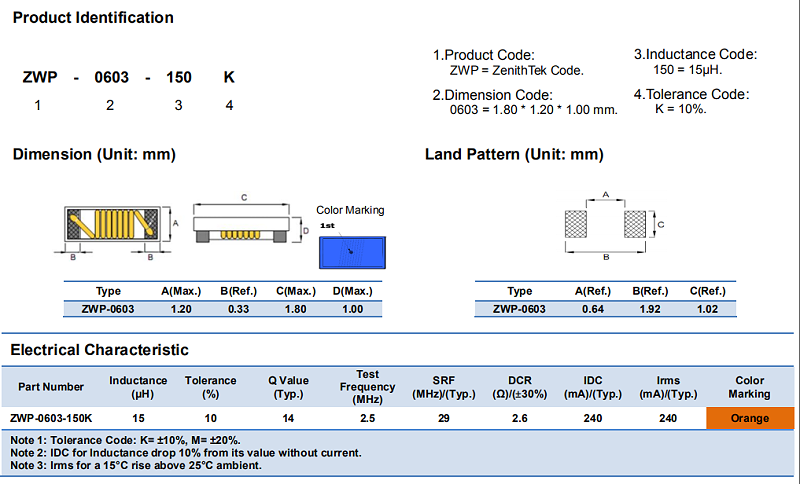Select the tolerance value "10"
800x484 pixels.
(x=211, y=419)
